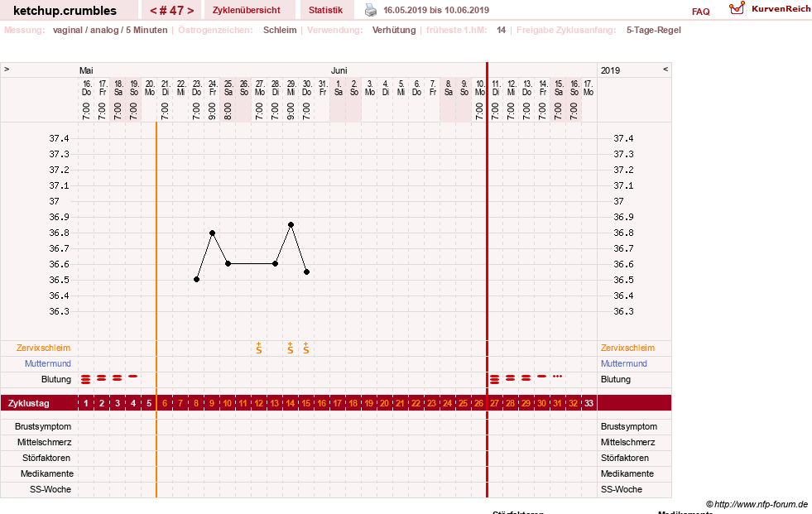Click the < arrow next to 2019
Viewport: 812px width, 514px height.
665,70
